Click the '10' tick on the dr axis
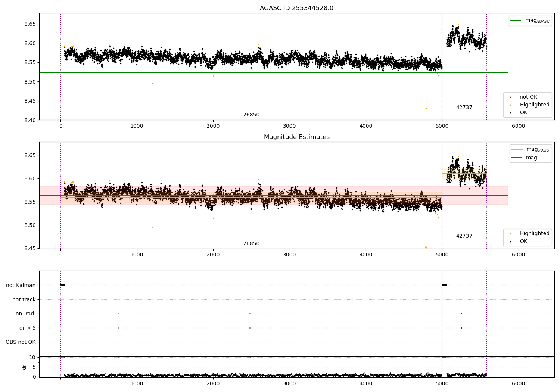Image resolution: width=560 pixels, height=392 pixels. pyautogui.click(x=32, y=357)
